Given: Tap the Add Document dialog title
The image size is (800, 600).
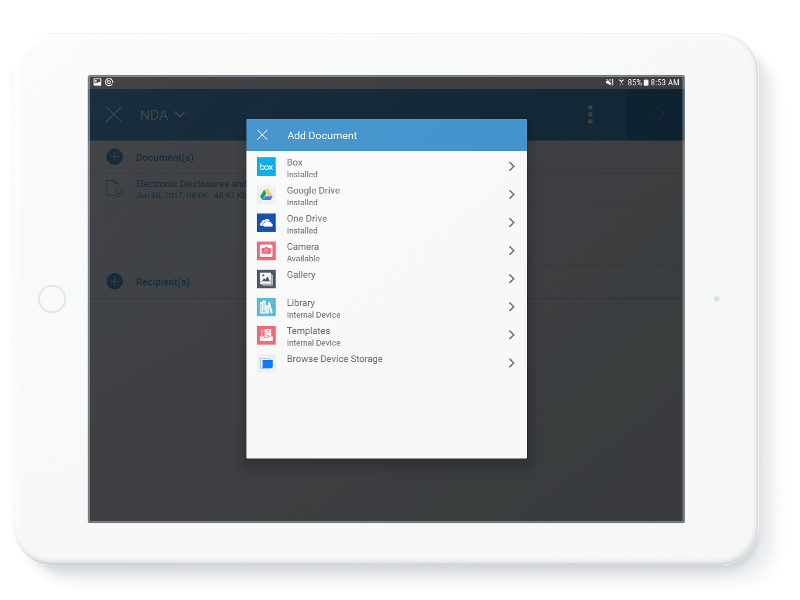Looking at the screenshot, I should coord(322,135).
